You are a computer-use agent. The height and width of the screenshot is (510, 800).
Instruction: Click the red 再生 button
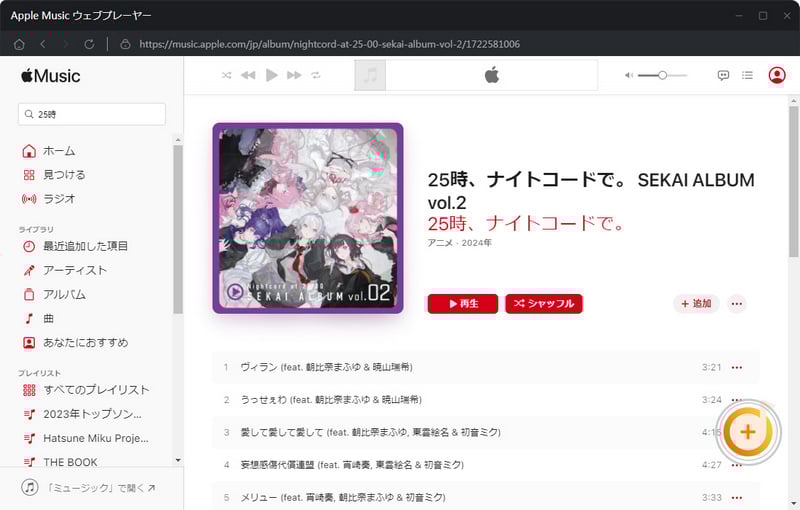tap(463, 304)
